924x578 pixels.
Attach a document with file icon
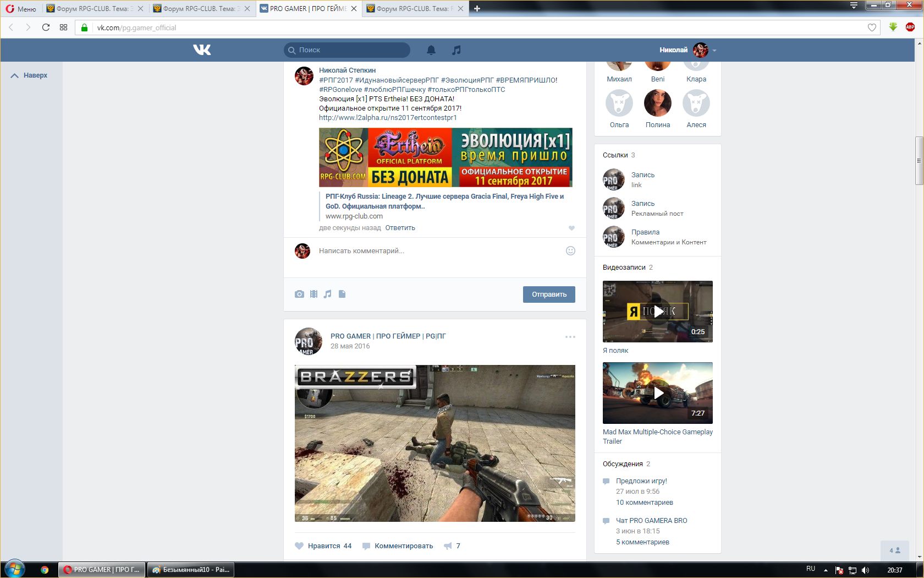coord(342,294)
